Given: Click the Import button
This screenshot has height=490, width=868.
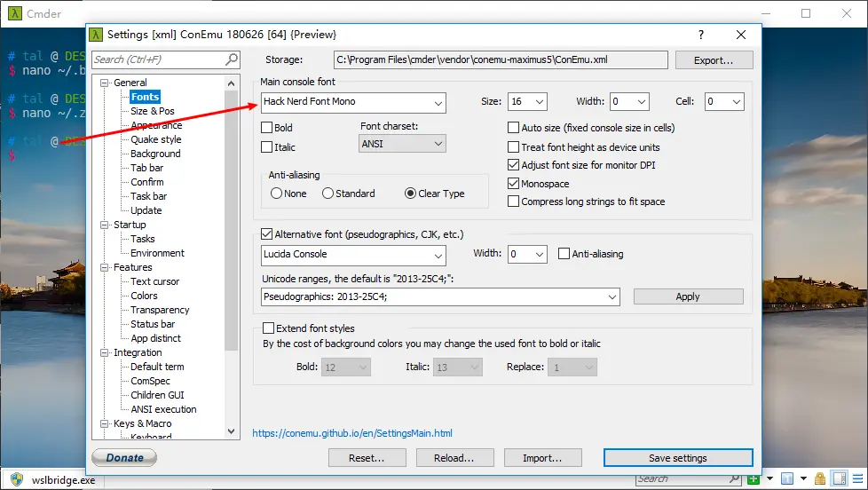Looking at the screenshot, I should click(x=542, y=458).
